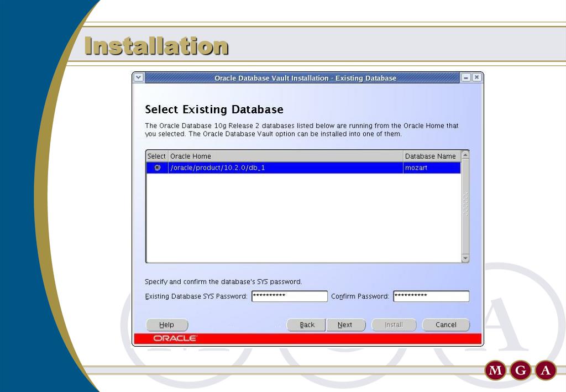Minimize the Oracle Database Vault Installation window

(466, 77)
